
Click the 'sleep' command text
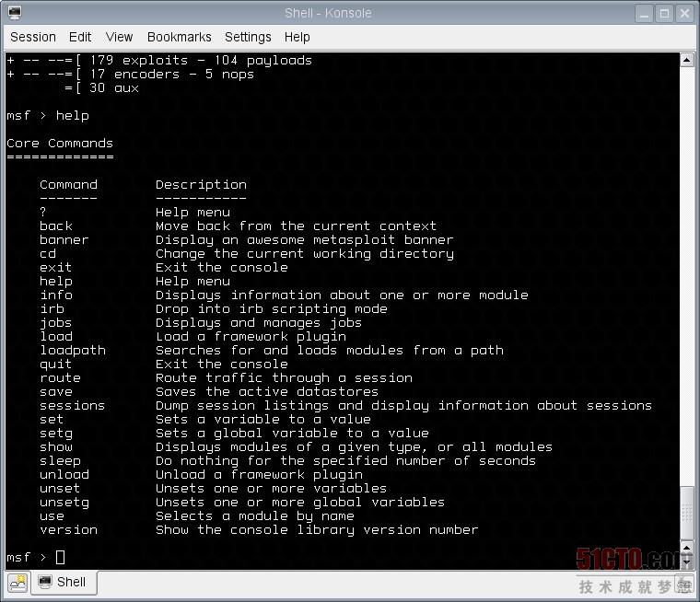pos(60,461)
